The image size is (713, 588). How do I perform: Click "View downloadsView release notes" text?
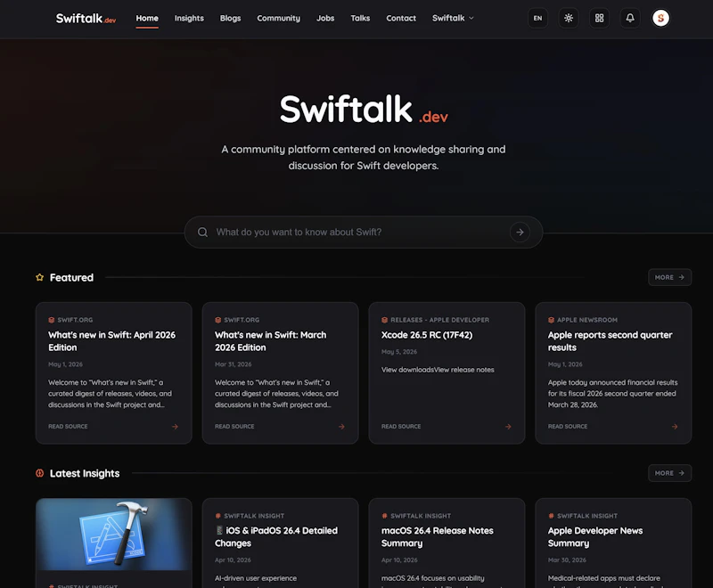[x=438, y=370]
